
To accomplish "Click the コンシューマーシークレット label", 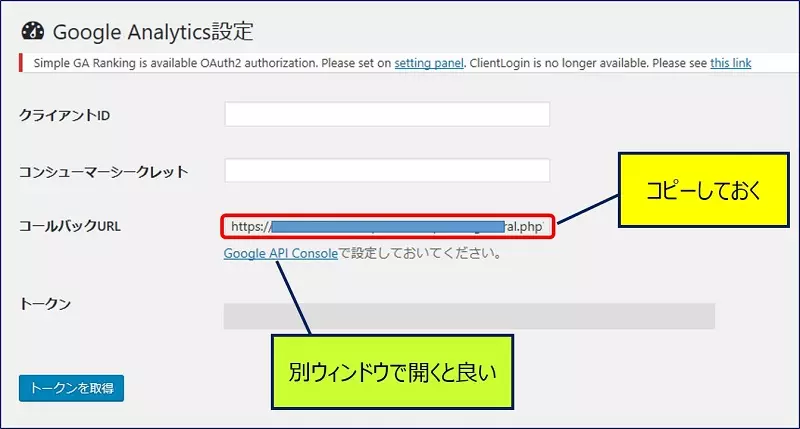I will click(104, 171).
